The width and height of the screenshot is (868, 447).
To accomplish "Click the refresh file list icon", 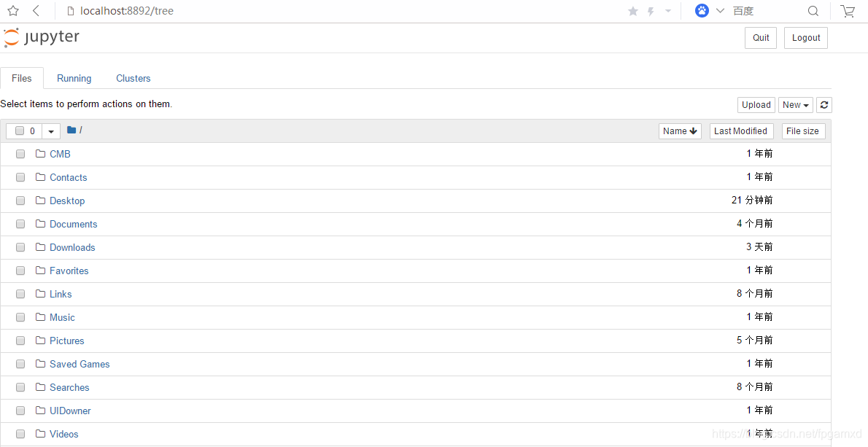I will [x=824, y=105].
